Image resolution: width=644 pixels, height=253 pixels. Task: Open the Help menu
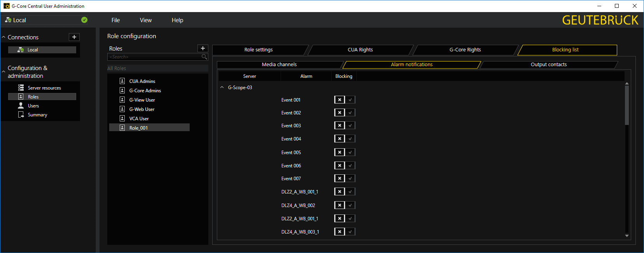[x=177, y=20]
